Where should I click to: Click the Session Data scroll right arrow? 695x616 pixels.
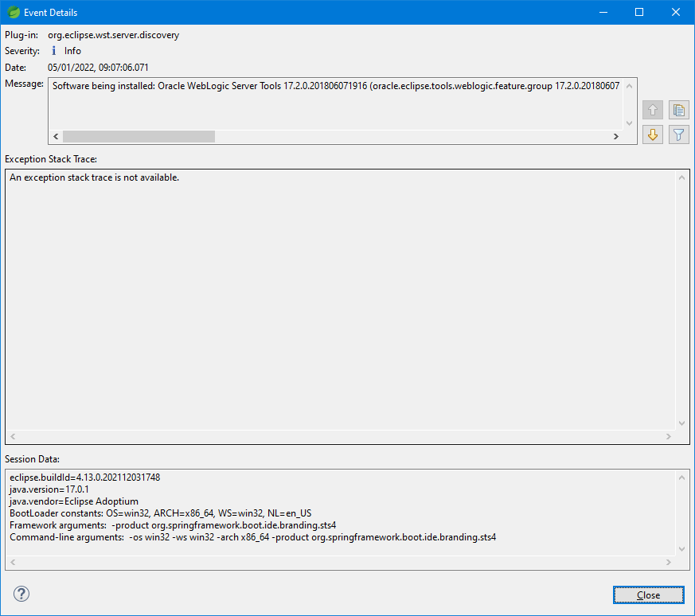tap(669, 562)
